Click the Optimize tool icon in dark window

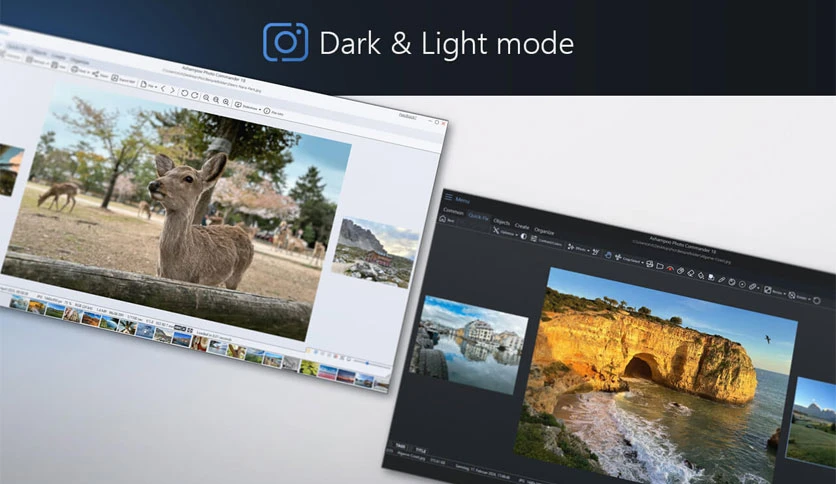(496, 230)
